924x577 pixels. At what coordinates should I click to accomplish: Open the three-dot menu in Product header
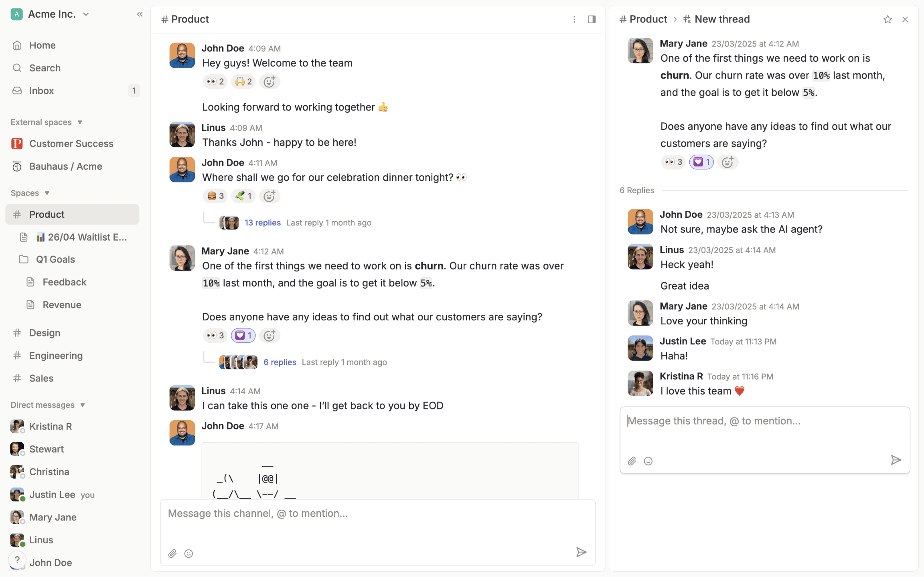click(x=574, y=19)
